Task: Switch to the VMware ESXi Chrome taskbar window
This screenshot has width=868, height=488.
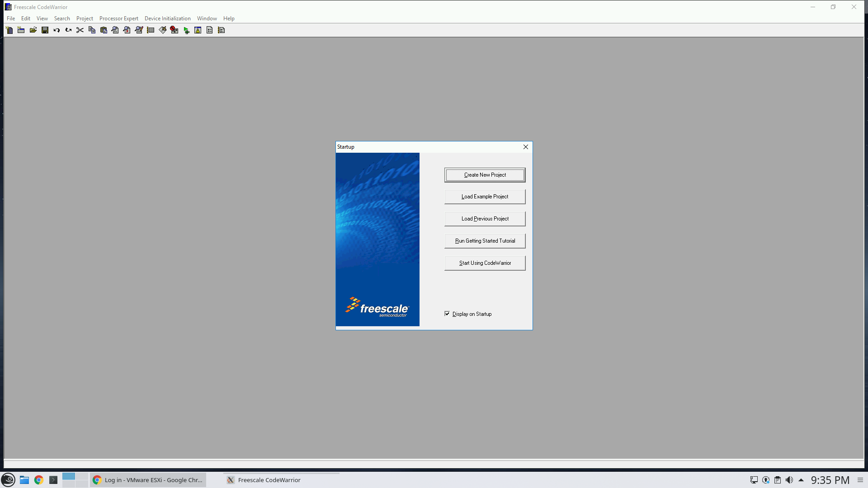Action: 148,480
